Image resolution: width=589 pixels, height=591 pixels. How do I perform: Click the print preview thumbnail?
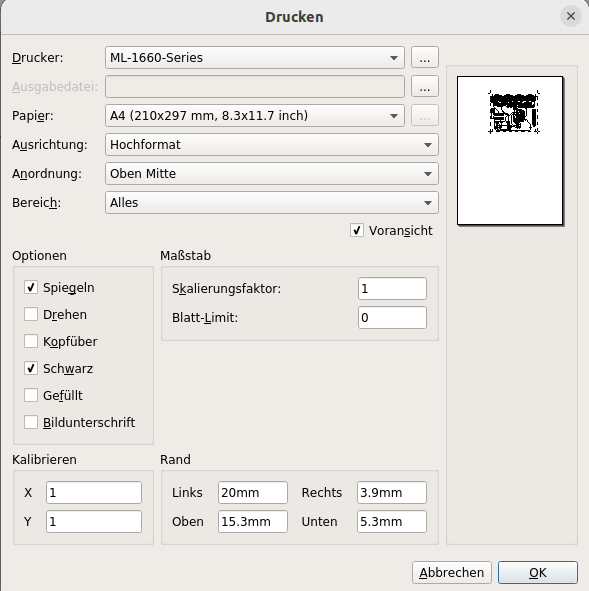(511, 151)
